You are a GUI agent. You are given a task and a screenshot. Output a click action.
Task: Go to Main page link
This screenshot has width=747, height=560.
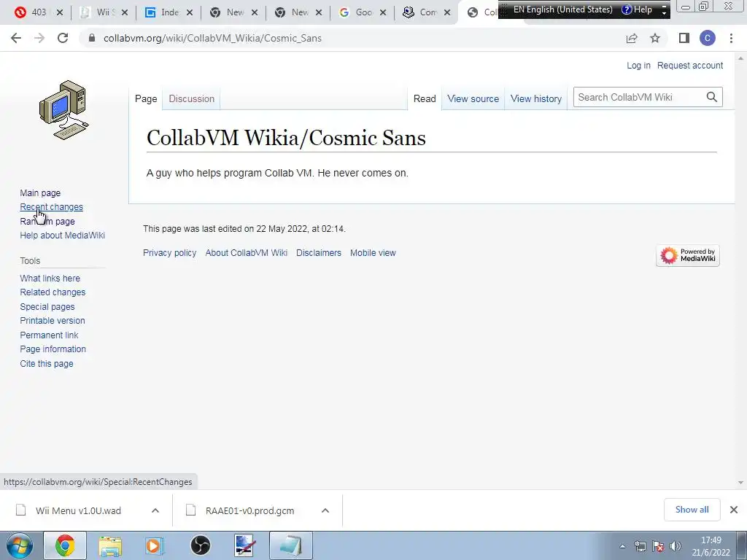coord(40,192)
